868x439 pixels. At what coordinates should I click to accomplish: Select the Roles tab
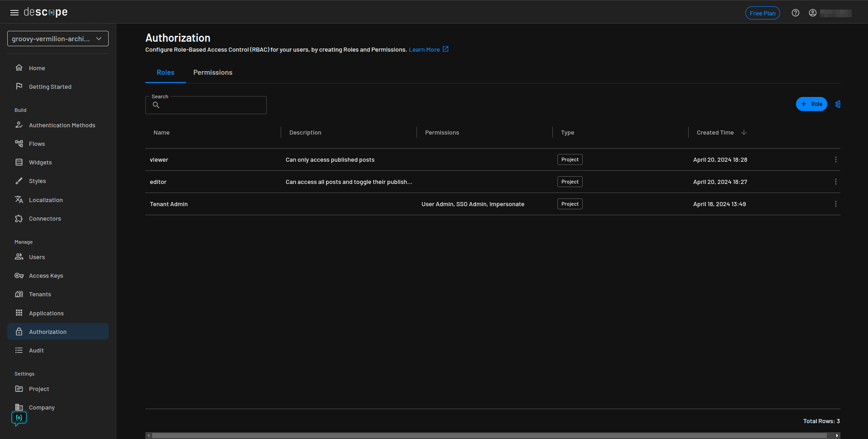pyautogui.click(x=165, y=72)
